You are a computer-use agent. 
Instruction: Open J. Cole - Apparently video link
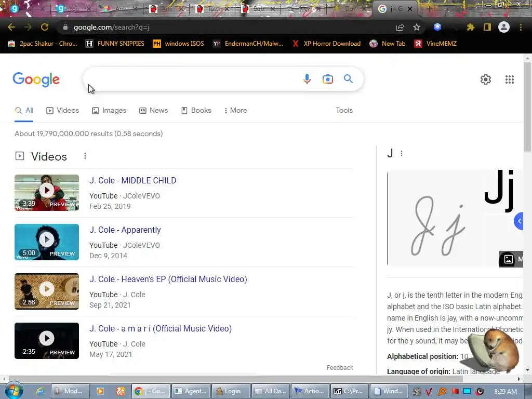[125, 230]
